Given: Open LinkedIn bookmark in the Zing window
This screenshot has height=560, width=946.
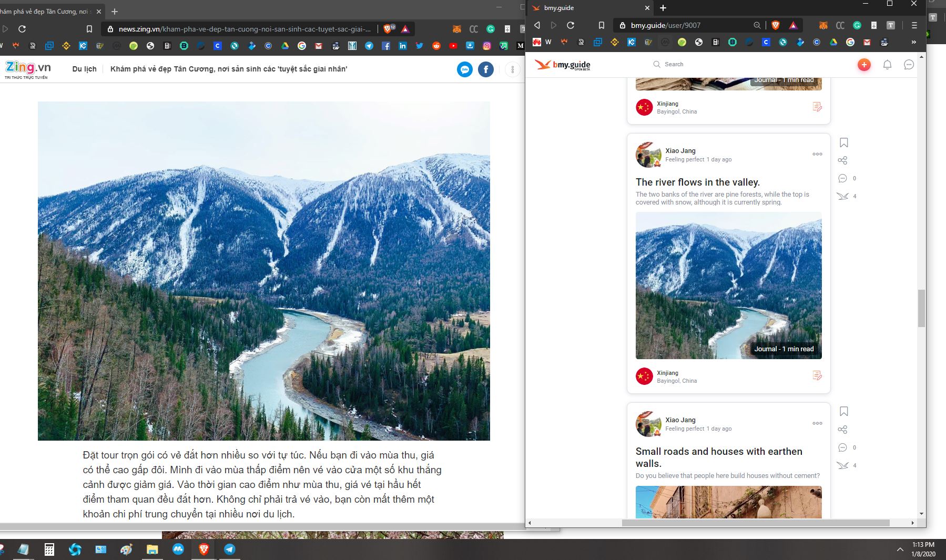Looking at the screenshot, I should pyautogui.click(x=402, y=46).
